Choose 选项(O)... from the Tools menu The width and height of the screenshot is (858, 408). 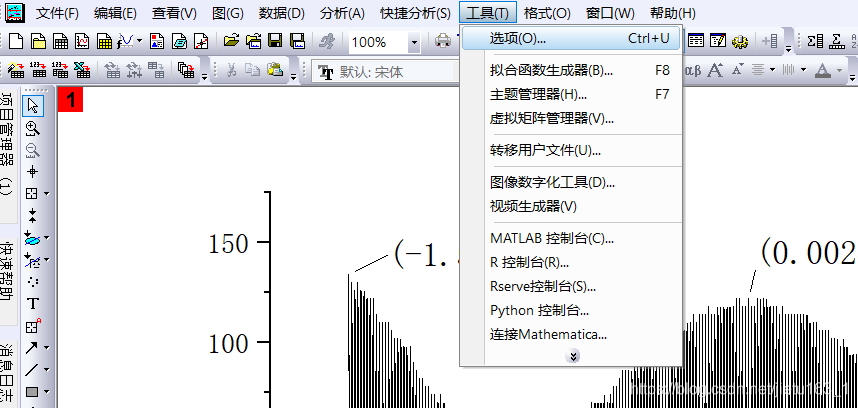[571, 38]
